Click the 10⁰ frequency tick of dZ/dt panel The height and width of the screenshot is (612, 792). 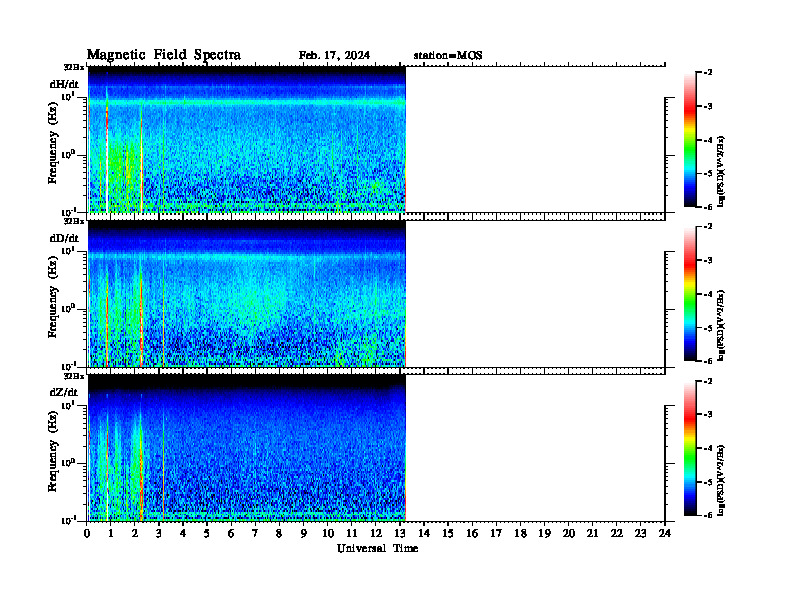pyautogui.click(x=68, y=463)
